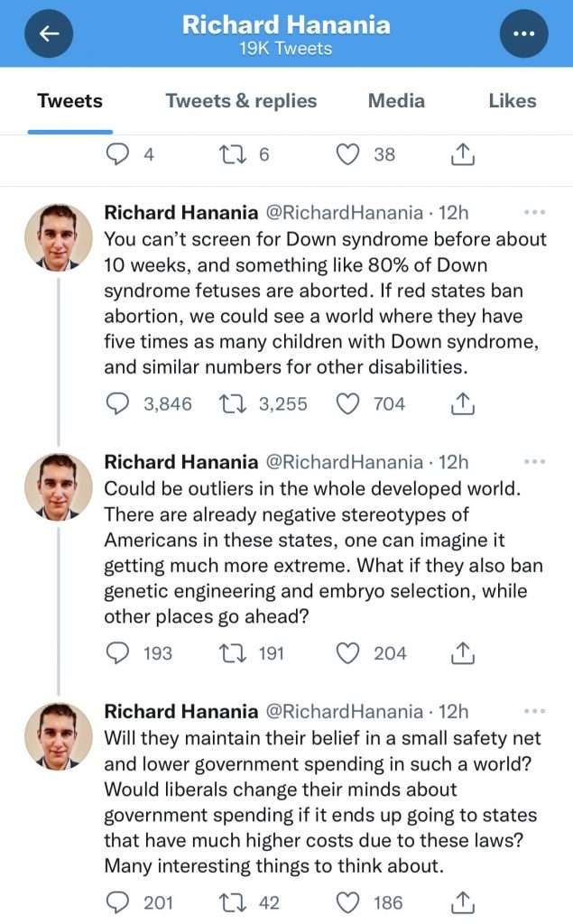The width and height of the screenshot is (573, 924).
Task: Open the Likes tab
Action: [x=513, y=101]
